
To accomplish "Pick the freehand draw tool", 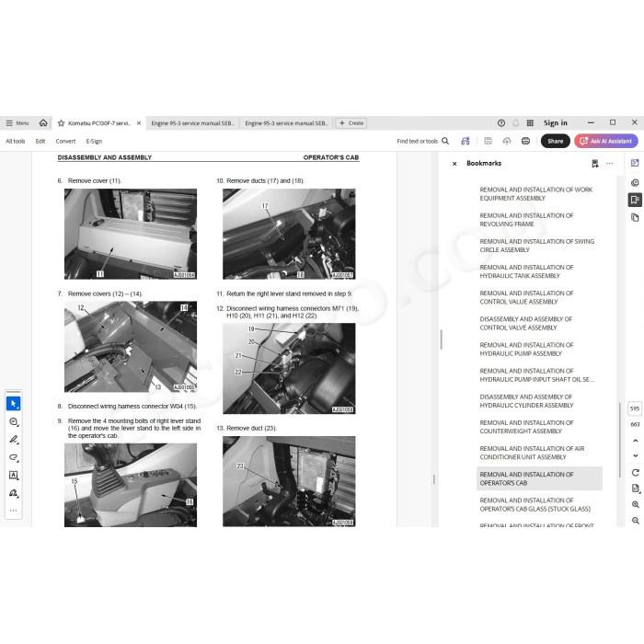I will pos(13,457).
